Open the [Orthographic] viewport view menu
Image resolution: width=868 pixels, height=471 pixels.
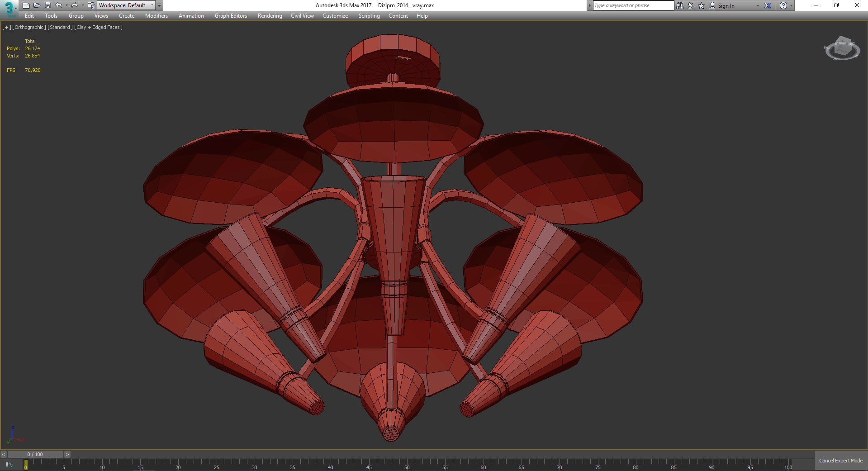pos(29,27)
